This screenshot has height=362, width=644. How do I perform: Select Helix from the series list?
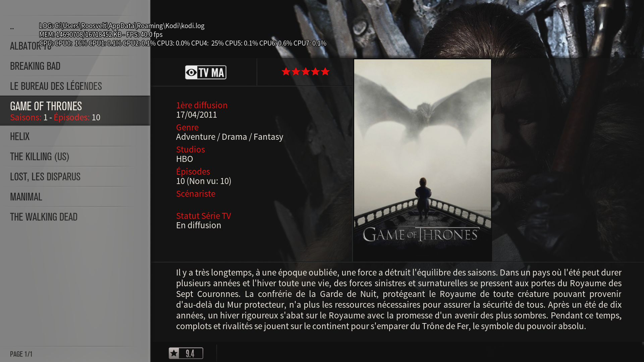[75, 136]
